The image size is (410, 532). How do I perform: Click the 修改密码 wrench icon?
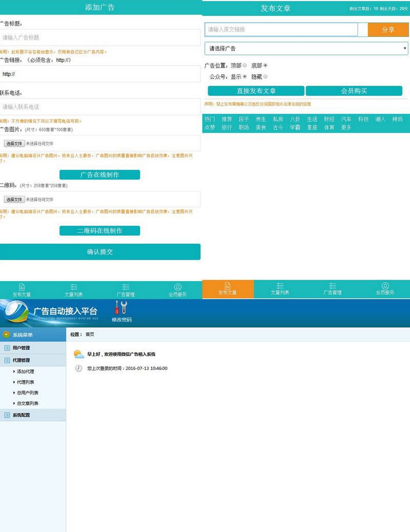(x=121, y=308)
